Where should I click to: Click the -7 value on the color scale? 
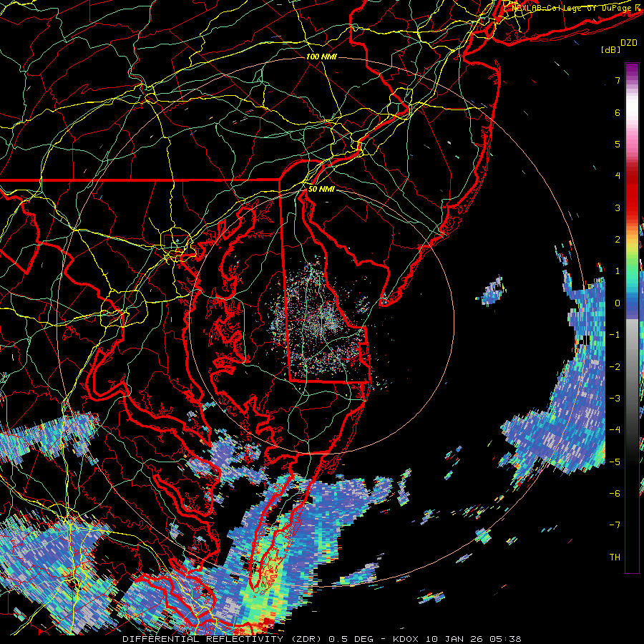point(615,525)
